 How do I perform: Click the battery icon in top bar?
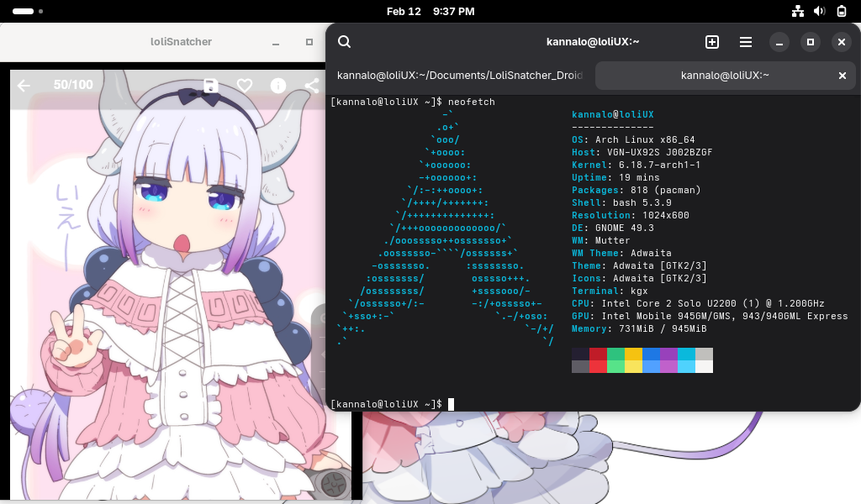[x=841, y=11]
